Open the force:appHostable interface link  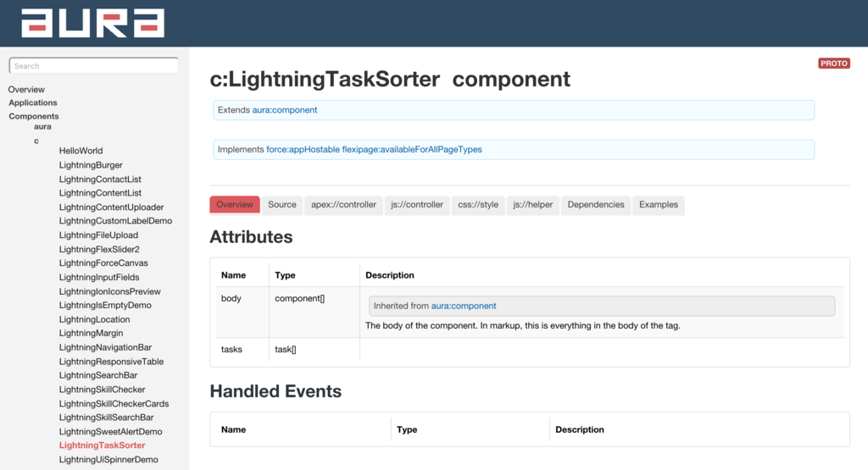pyautogui.click(x=303, y=149)
